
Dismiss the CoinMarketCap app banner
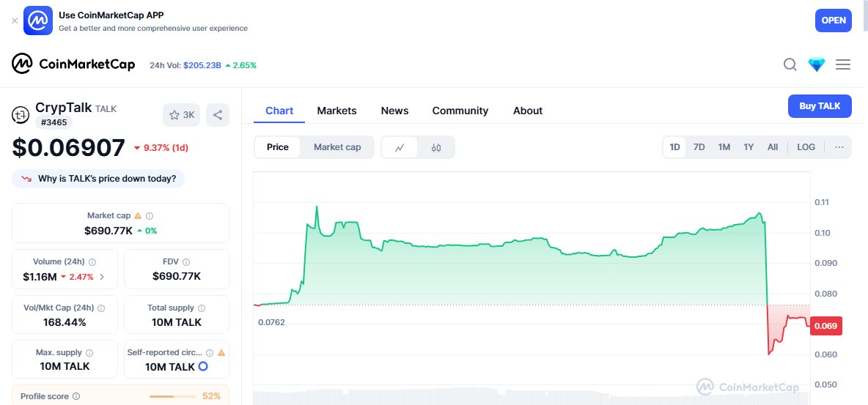point(15,21)
